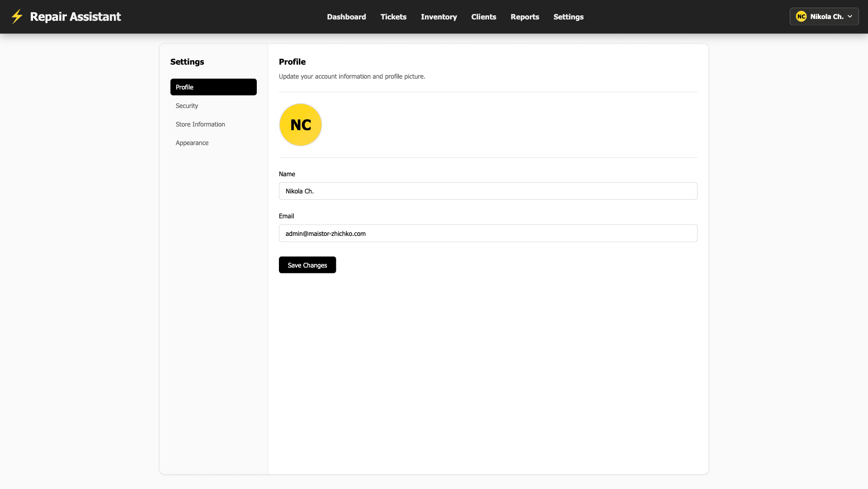Screen dimensions: 868x489
Task: Navigate to the Dashboard section
Action: tap(346, 17)
